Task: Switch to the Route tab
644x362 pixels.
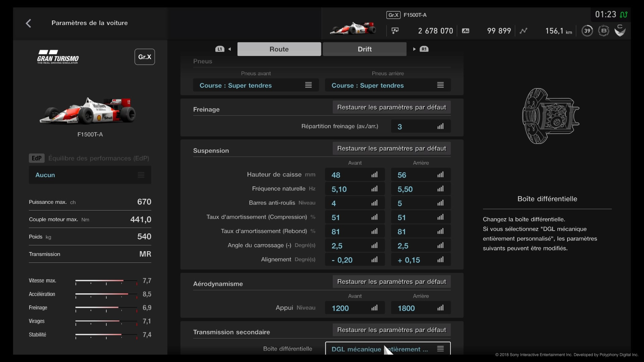Action: tap(279, 49)
